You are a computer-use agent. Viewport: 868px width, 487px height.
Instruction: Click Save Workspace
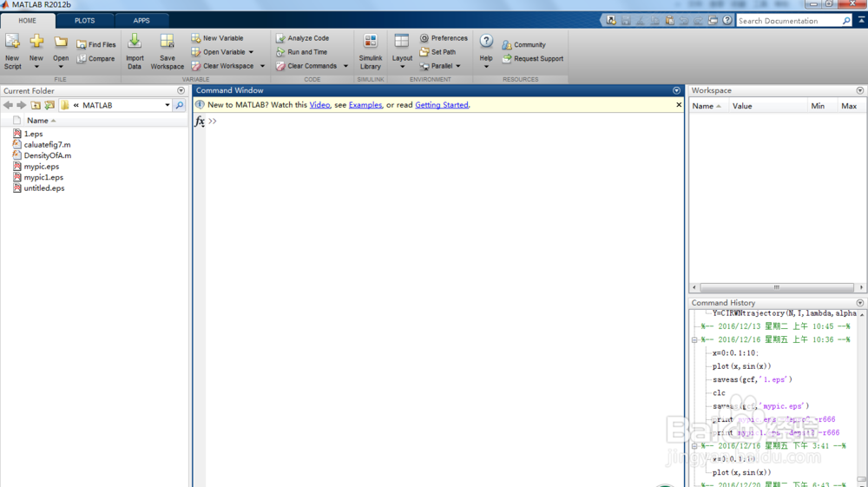[168, 51]
